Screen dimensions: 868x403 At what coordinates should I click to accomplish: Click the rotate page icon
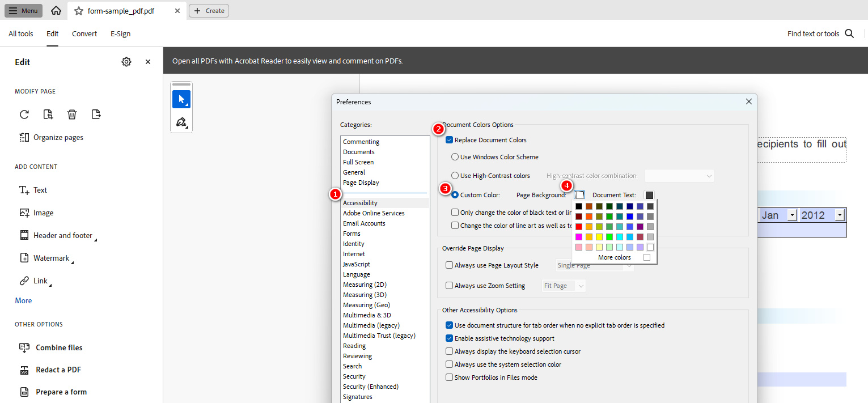(24, 114)
